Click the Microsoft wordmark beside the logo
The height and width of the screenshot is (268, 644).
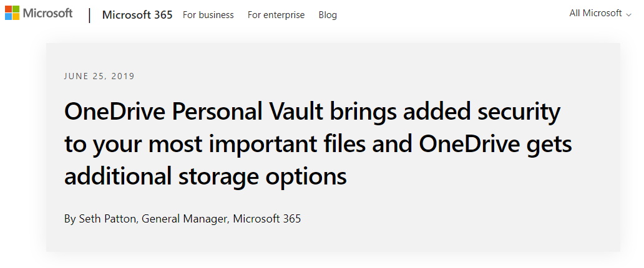point(47,13)
